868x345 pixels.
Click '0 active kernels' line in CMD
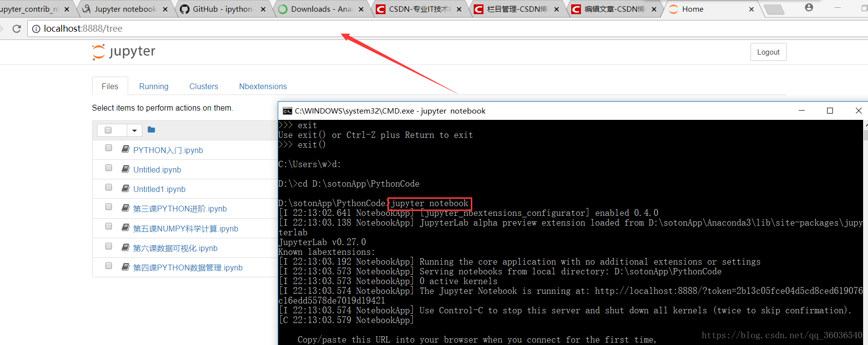[x=459, y=281]
